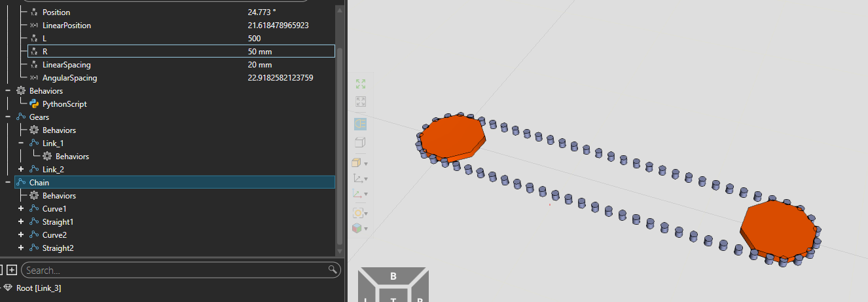Click the 50 mm value of R
Image resolution: width=868 pixels, height=302 pixels.
pyautogui.click(x=260, y=52)
